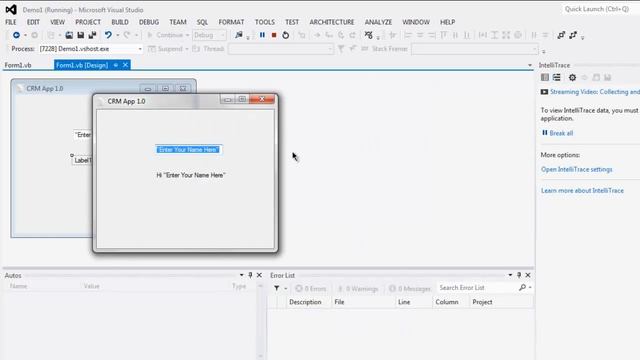Screen dimensions: 640x360
Task: Sort by the Description column header
Action: pyautogui.click(x=305, y=302)
